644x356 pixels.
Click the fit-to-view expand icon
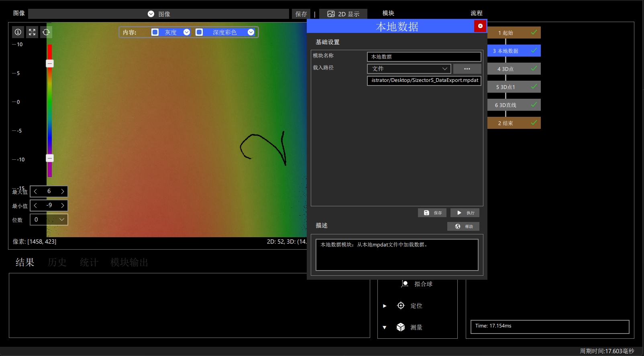tap(32, 32)
